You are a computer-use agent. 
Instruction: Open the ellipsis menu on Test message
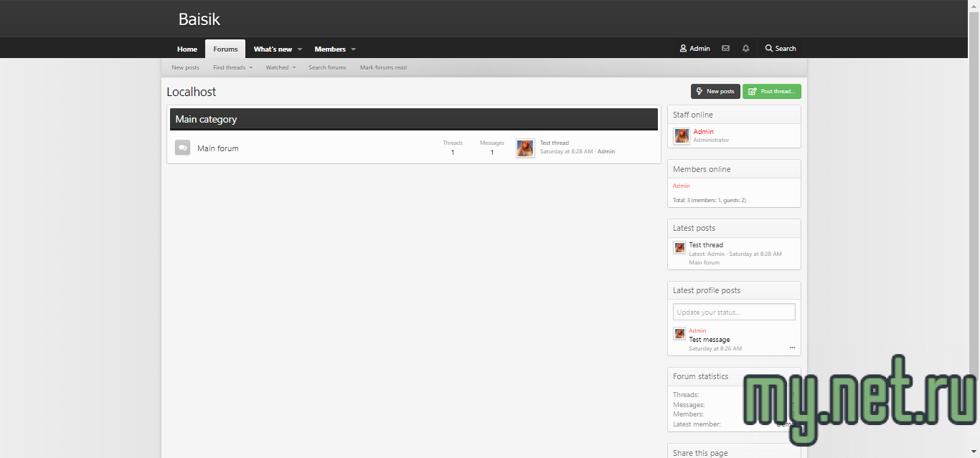(x=792, y=348)
